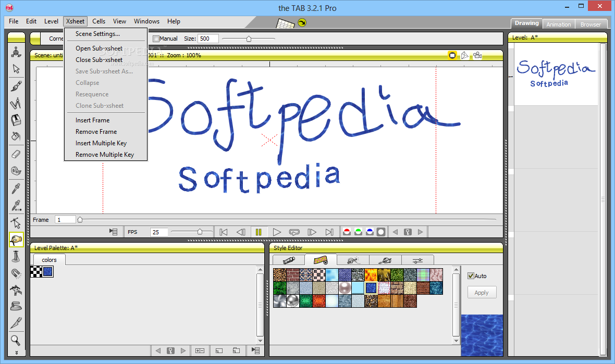Select the Pump tool
Viewport: 615px width, 364px height.
coord(16,256)
